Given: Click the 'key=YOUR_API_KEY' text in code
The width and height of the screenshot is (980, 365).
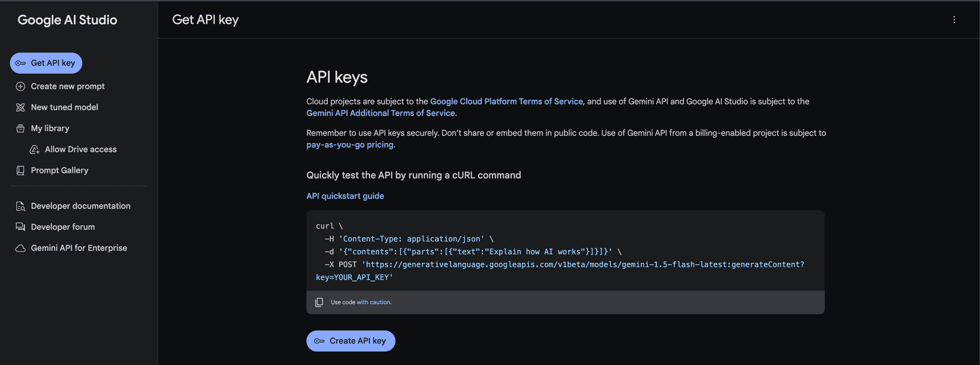Looking at the screenshot, I should [354, 277].
